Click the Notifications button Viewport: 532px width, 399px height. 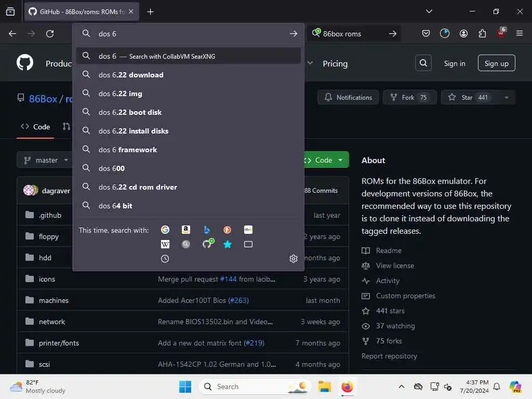tap(348, 97)
